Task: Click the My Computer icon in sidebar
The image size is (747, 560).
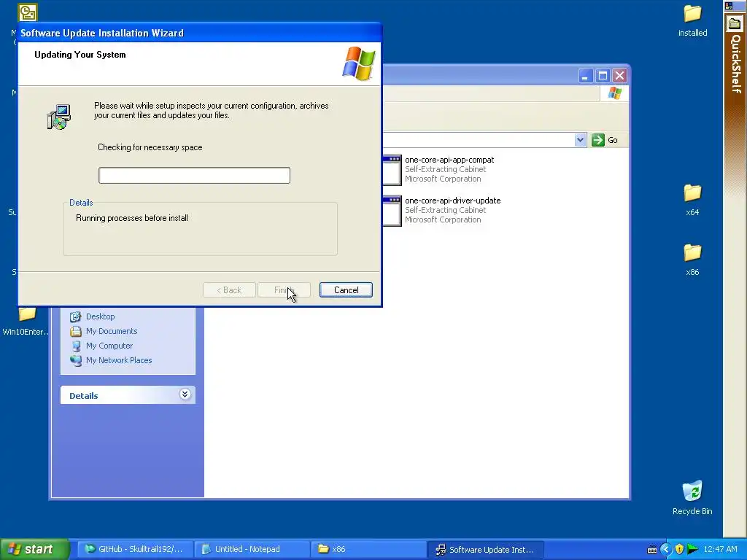Action: click(x=75, y=346)
